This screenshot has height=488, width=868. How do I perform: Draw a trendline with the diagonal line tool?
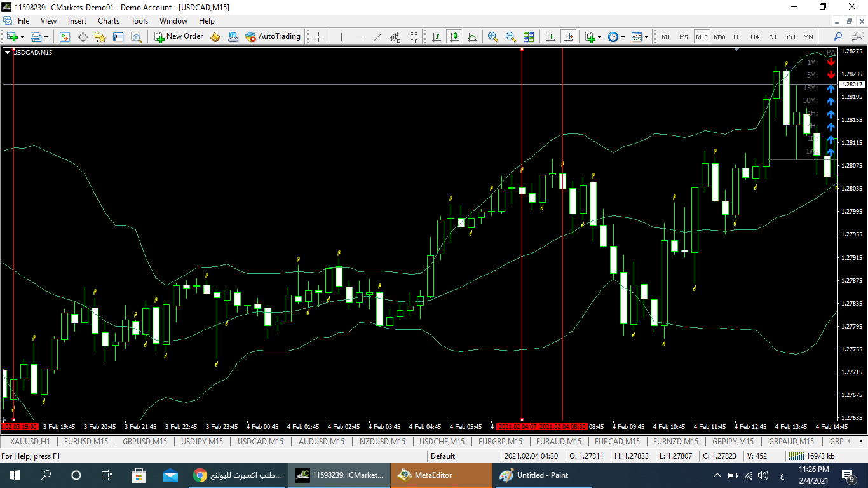(377, 37)
